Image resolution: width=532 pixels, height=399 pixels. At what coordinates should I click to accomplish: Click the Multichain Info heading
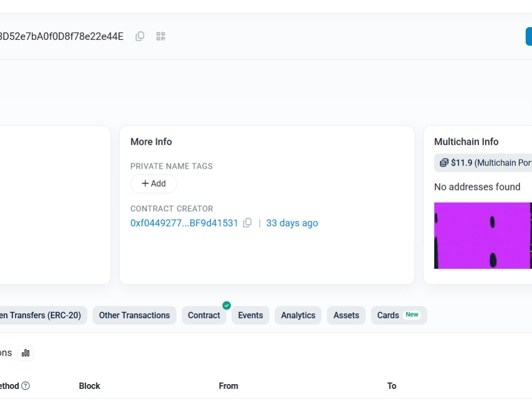(466, 142)
